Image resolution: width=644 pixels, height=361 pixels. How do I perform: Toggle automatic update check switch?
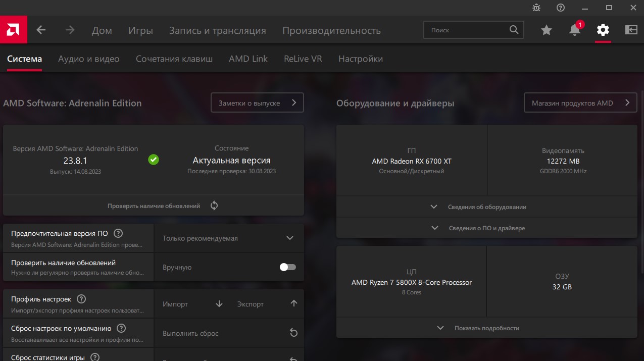[x=288, y=267]
